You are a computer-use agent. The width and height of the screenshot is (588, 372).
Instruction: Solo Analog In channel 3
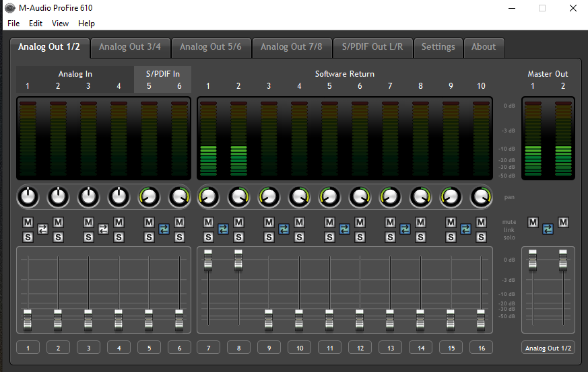click(88, 237)
